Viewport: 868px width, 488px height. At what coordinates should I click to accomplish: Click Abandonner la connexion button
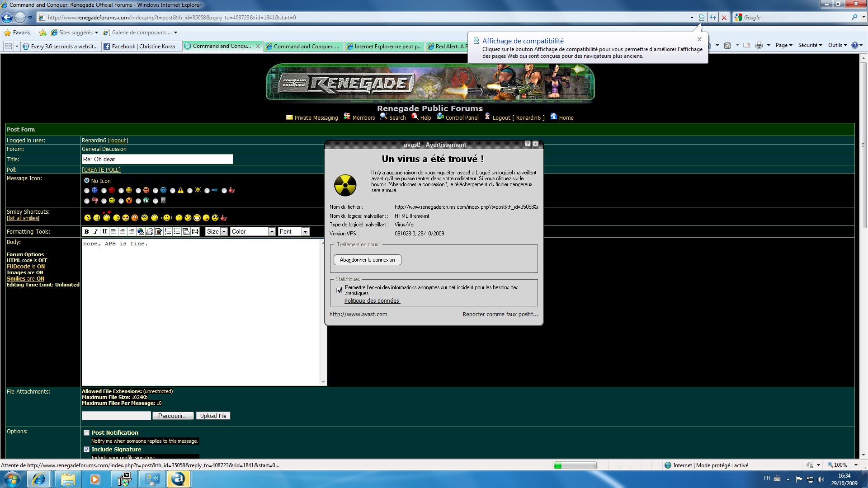pyautogui.click(x=367, y=259)
